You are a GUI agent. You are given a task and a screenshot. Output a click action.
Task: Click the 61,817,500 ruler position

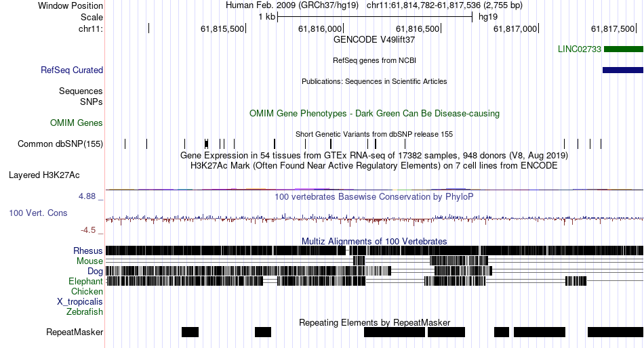tap(613, 28)
